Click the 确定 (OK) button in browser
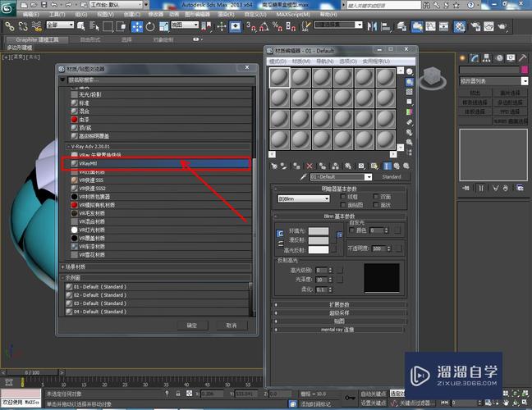Screen dimensions: 532x410 [x=192, y=325]
